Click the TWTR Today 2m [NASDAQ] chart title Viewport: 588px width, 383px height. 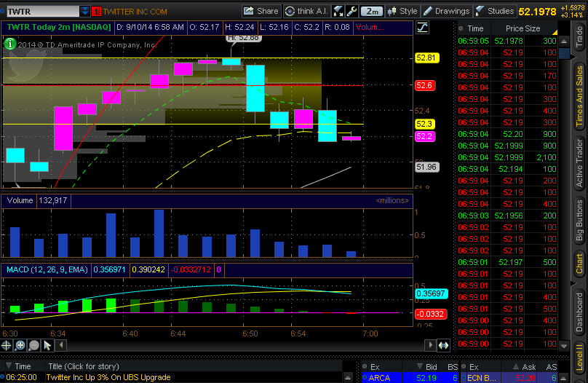coord(59,28)
